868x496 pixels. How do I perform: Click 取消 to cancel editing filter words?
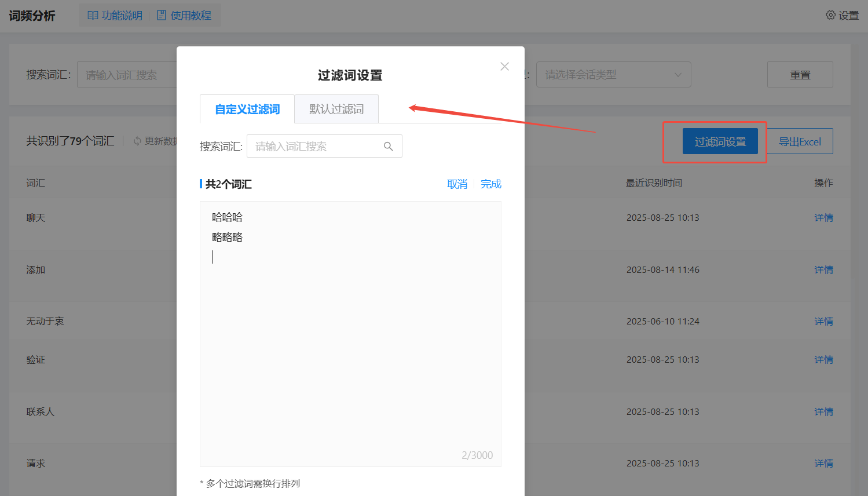pos(457,184)
